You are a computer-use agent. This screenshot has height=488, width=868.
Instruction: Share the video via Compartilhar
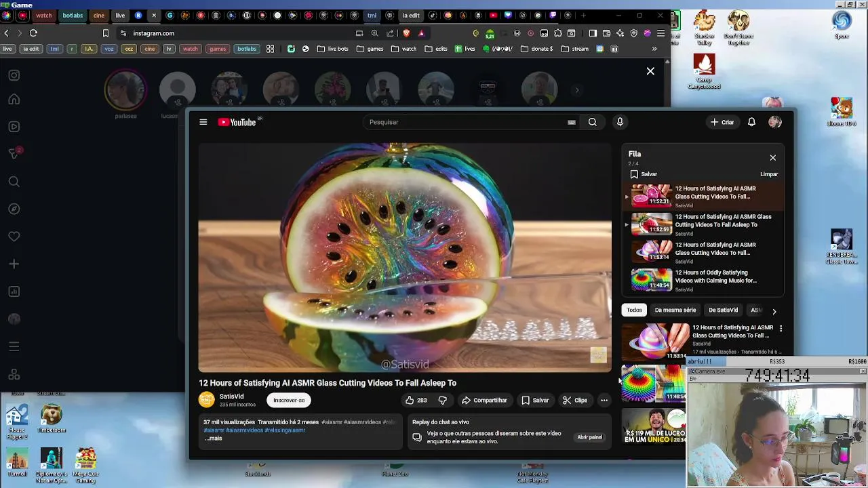tap(484, 400)
